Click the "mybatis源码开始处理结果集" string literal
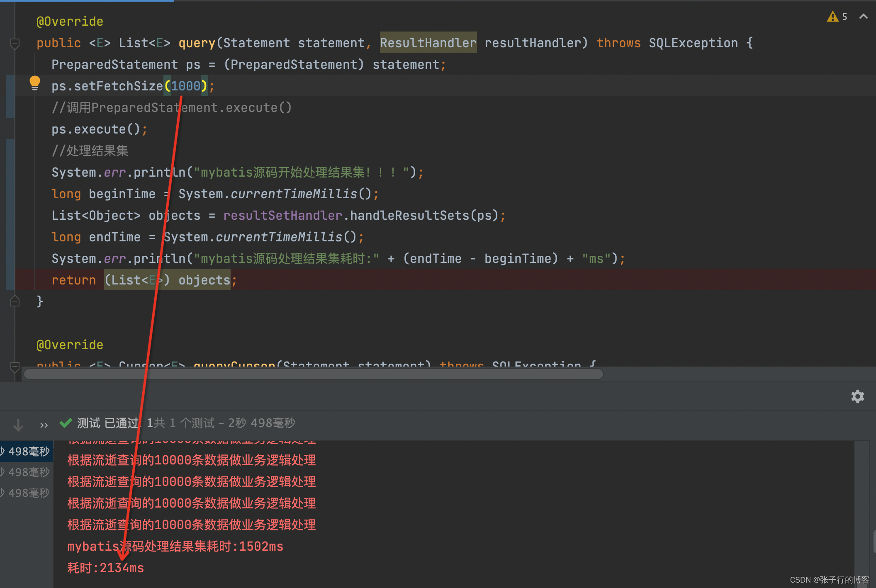This screenshot has height=588, width=876. point(302,172)
